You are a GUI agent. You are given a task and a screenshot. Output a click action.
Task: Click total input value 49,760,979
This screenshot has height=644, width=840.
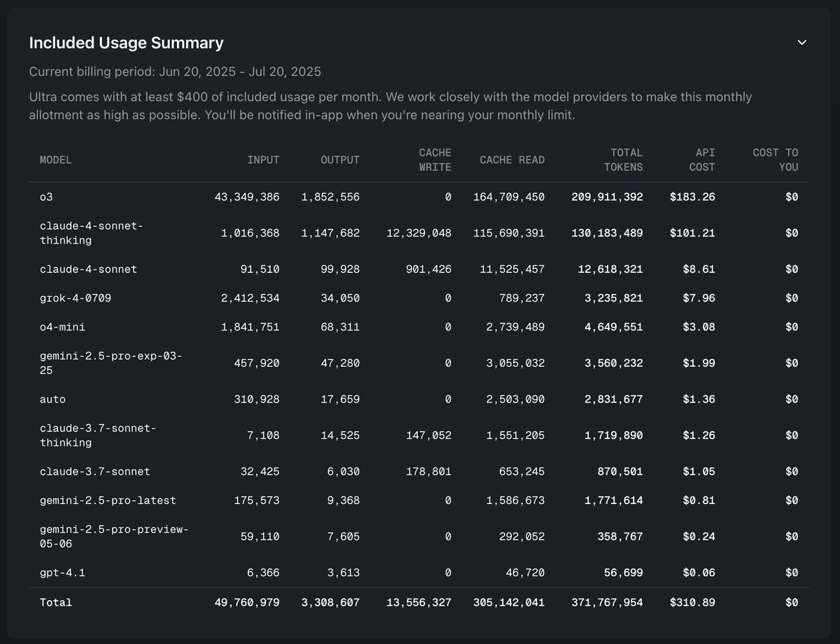coord(246,602)
